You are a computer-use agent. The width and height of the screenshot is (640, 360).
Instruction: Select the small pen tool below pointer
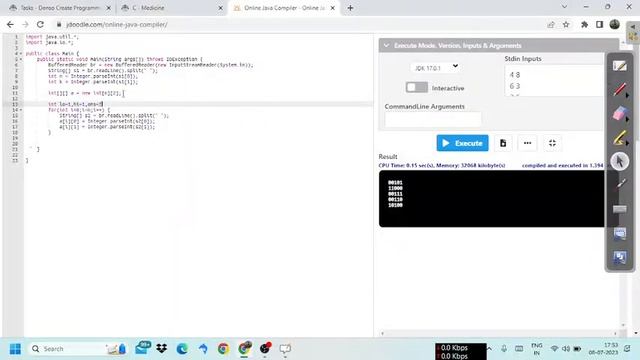(x=620, y=185)
